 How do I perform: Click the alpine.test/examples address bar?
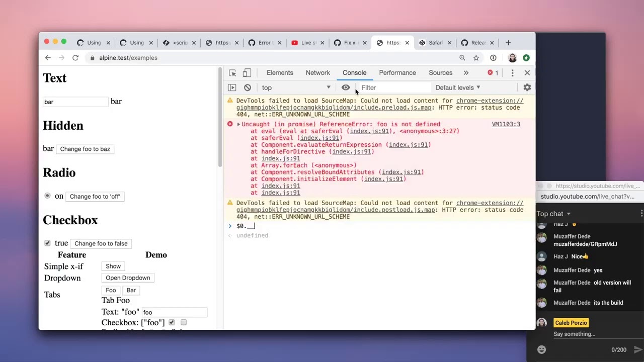tap(272, 58)
